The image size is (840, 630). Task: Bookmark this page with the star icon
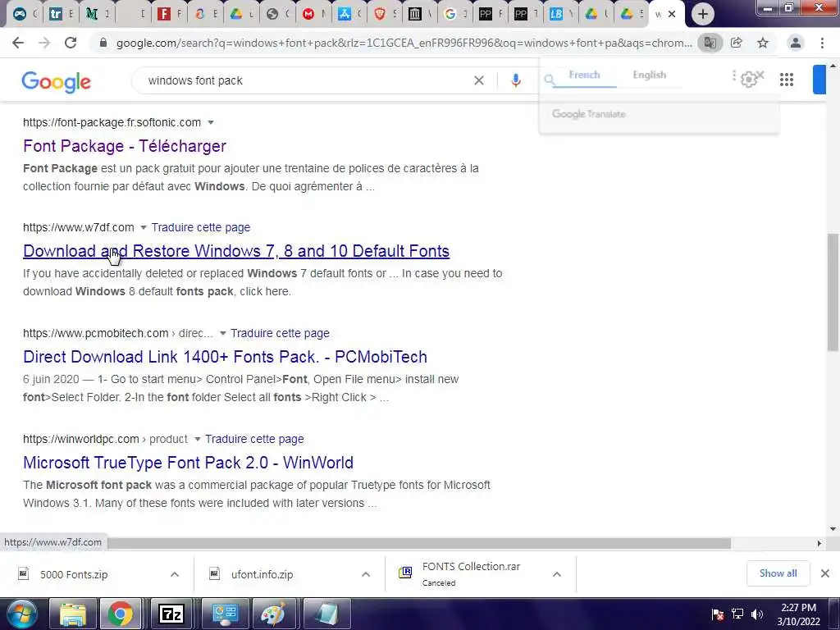coord(763,43)
